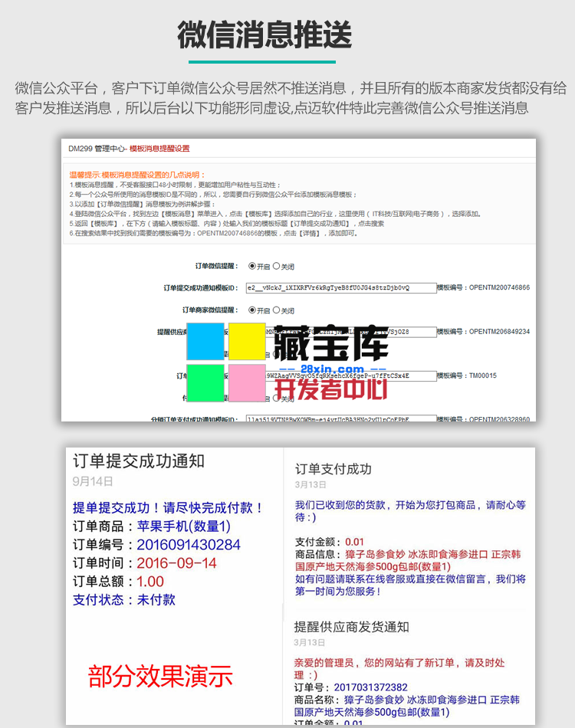Click hint line 1 about 48小时限制
575x728 pixels.
(175, 185)
